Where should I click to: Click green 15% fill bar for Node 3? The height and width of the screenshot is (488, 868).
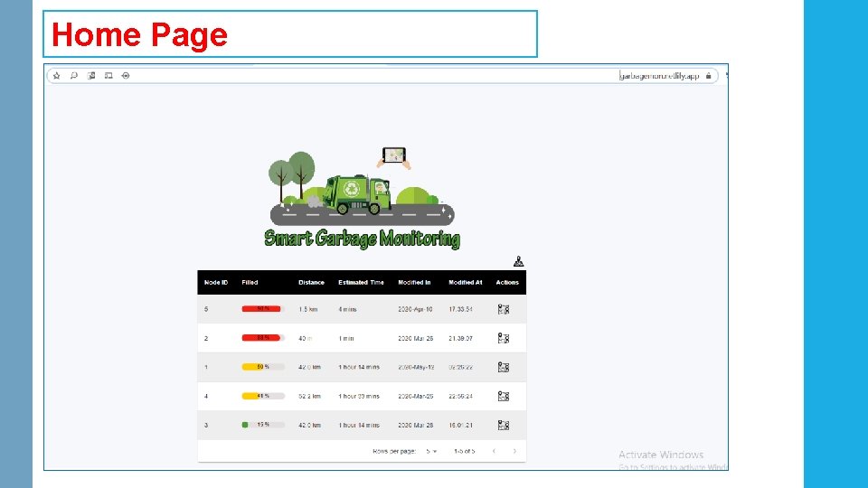coord(263,425)
